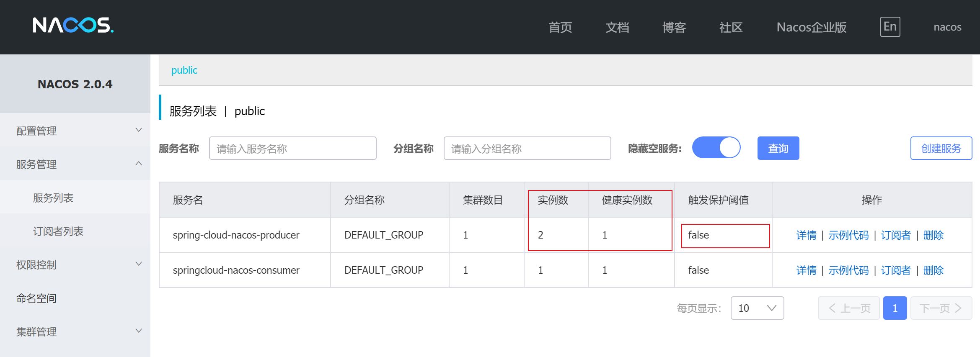Image resolution: width=980 pixels, height=357 pixels.
Task: Open 示例代码 for springcloud-nacos-consumer
Action: [x=848, y=270]
